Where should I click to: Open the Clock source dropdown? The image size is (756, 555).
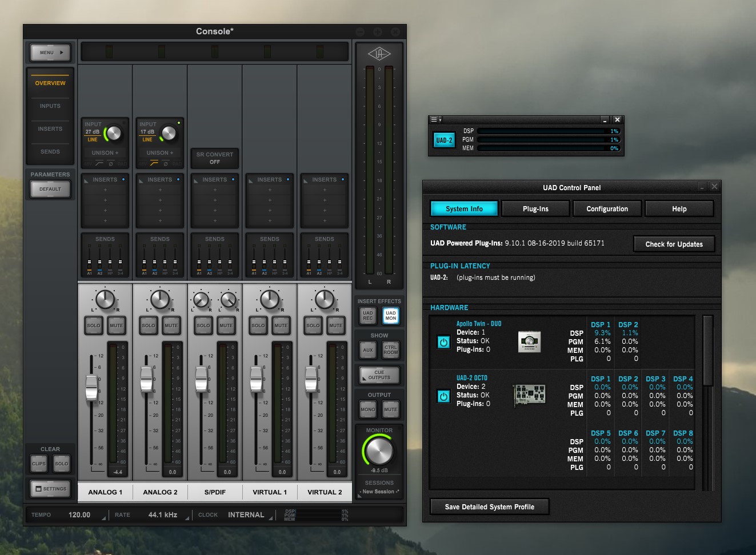coord(246,515)
